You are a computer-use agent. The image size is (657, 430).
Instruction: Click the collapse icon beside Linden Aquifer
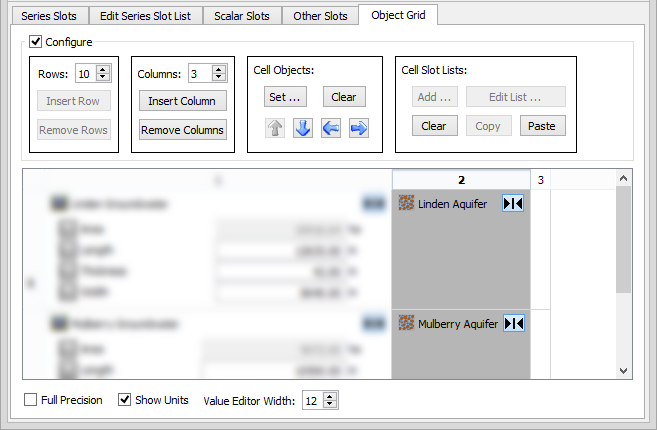coord(513,204)
